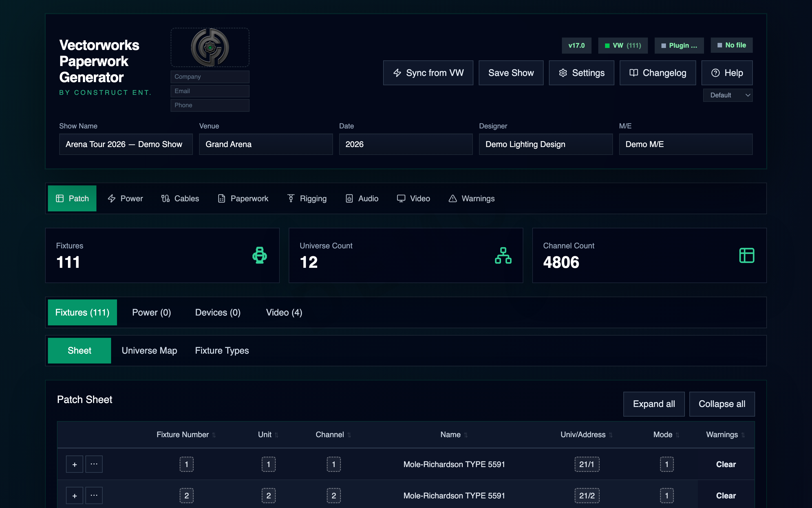The height and width of the screenshot is (508, 812).
Task: Click the lightning bolt icon on Sync from VW
Action: pyautogui.click(x=397, y=73)
